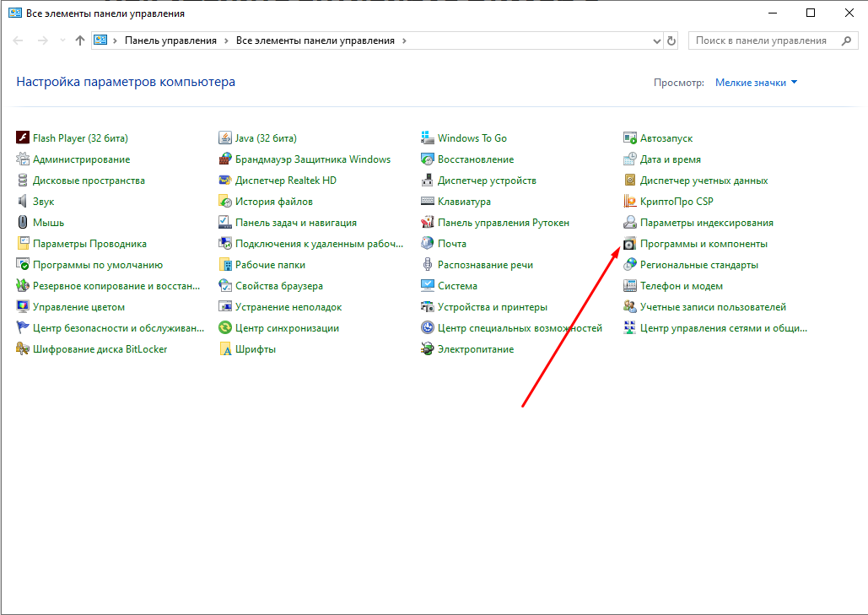Click the Поиск в панели управления field
Screen dimensions: 868x615
pyautogui.click(x=773, y=40)
